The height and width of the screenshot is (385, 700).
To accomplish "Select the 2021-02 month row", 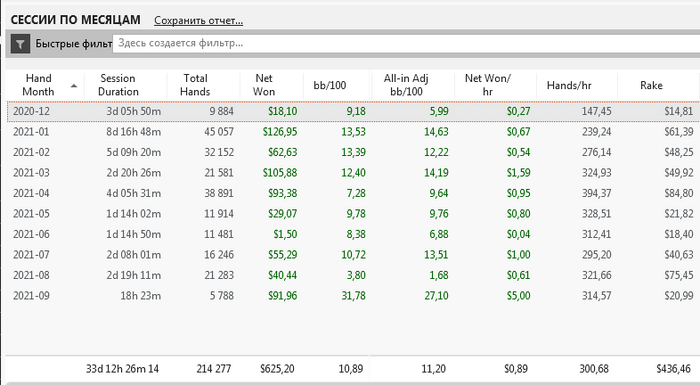I will [x=353, y=152].
